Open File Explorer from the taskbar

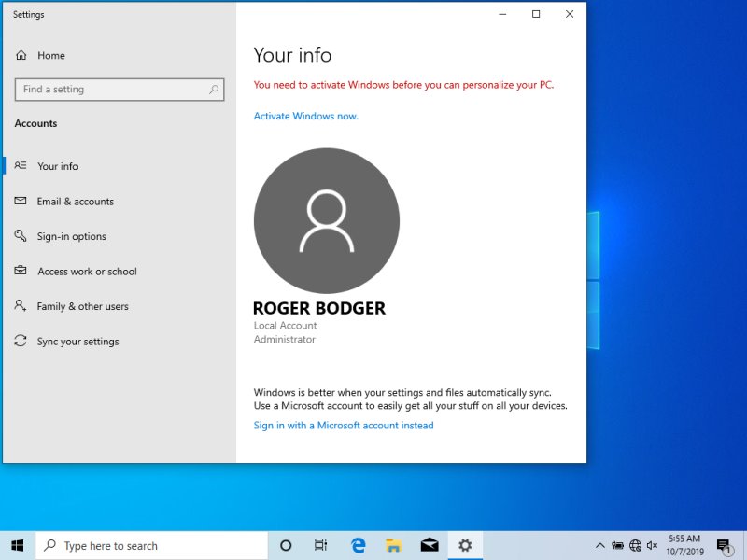point(393,545)
